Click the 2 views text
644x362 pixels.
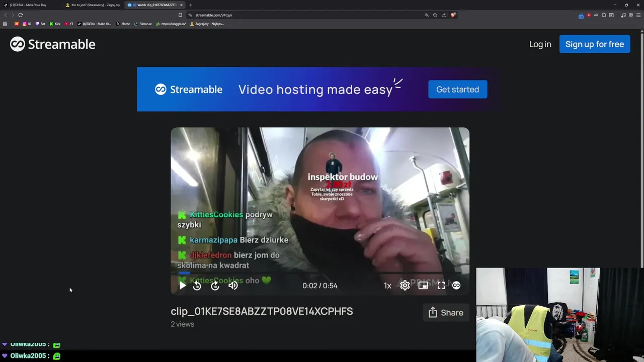182,324
